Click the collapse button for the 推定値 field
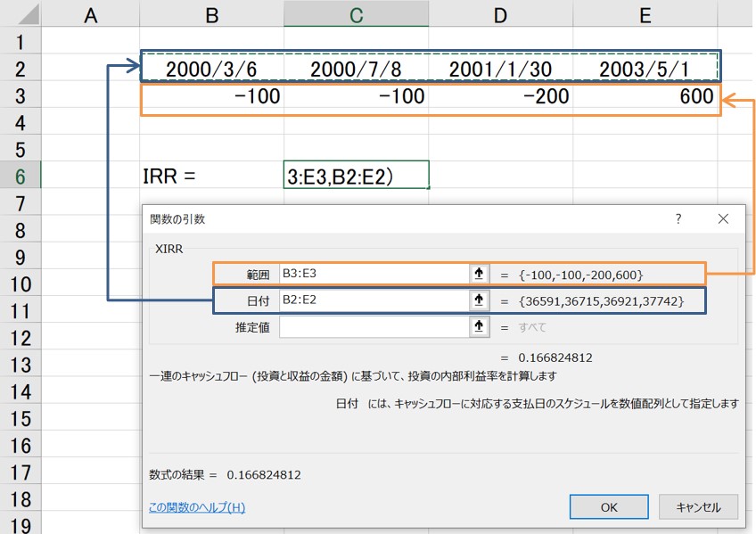This screenshot has width=756, height=534. tap(480, 327)
